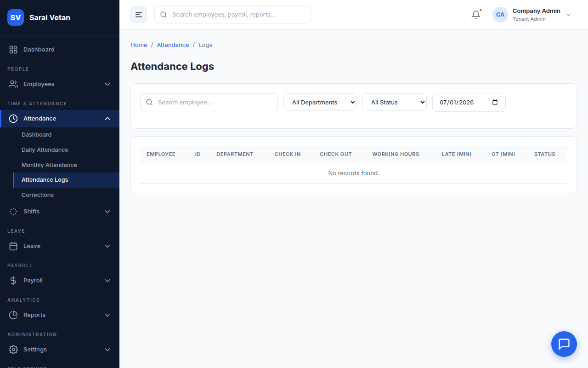Image resolution: width=588 pixels, height=368 pixels.
Task: Click the SV logo icon
Action: [x=16, y=17]
